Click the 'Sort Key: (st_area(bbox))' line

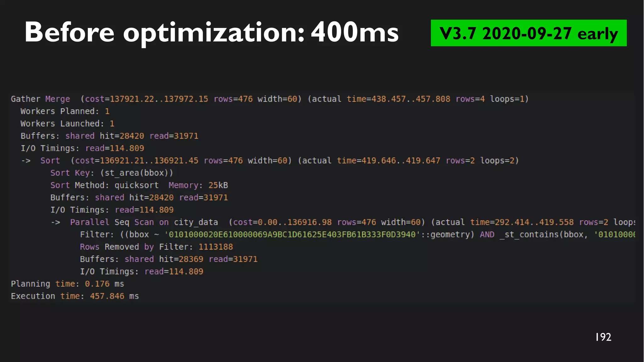(x=112, y=173)
